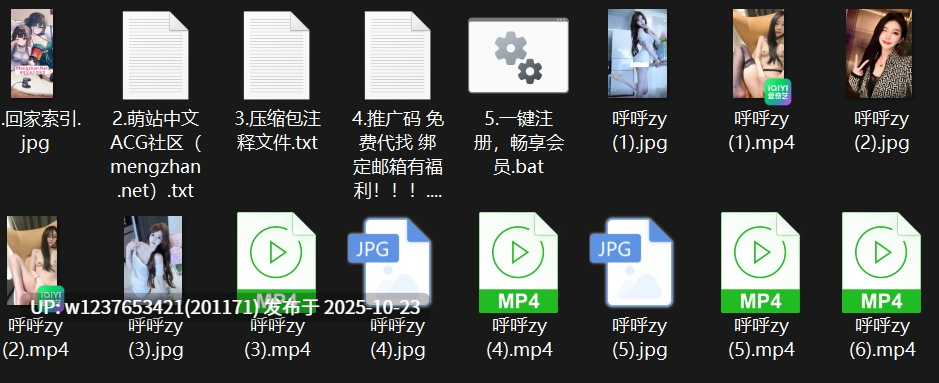Select the 呼呼zy (1).jpg thumbnail
This screenshot has height=383, width=939.
click(x=637, y=53)
